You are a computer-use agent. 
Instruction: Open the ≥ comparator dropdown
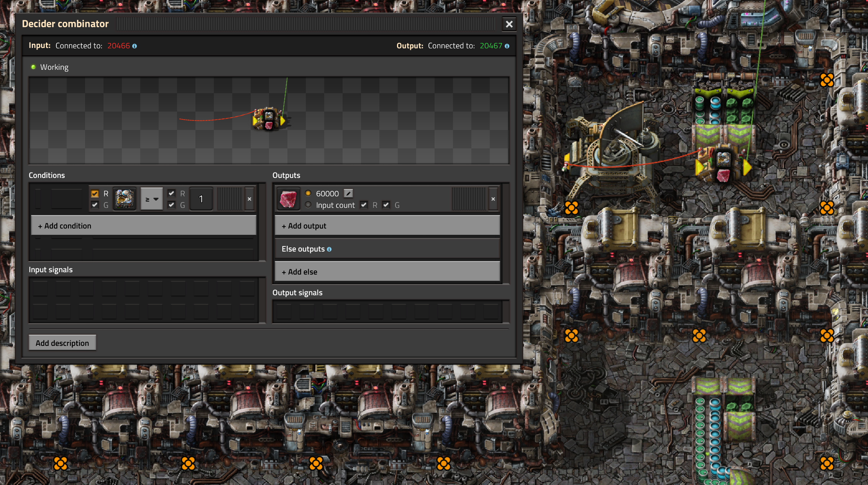[152, 199]
